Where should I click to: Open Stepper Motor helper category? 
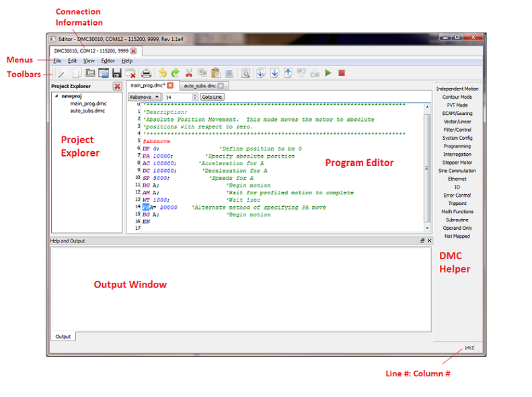[457, 163]
